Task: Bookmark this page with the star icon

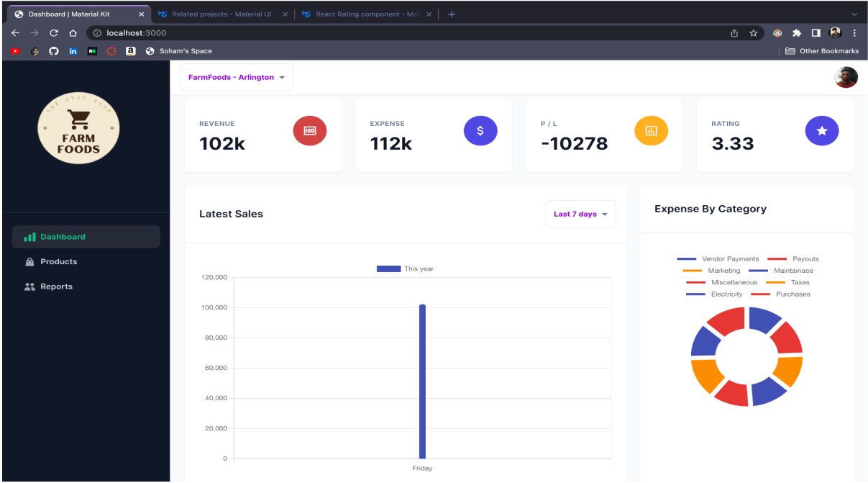Action: point(754,32)
